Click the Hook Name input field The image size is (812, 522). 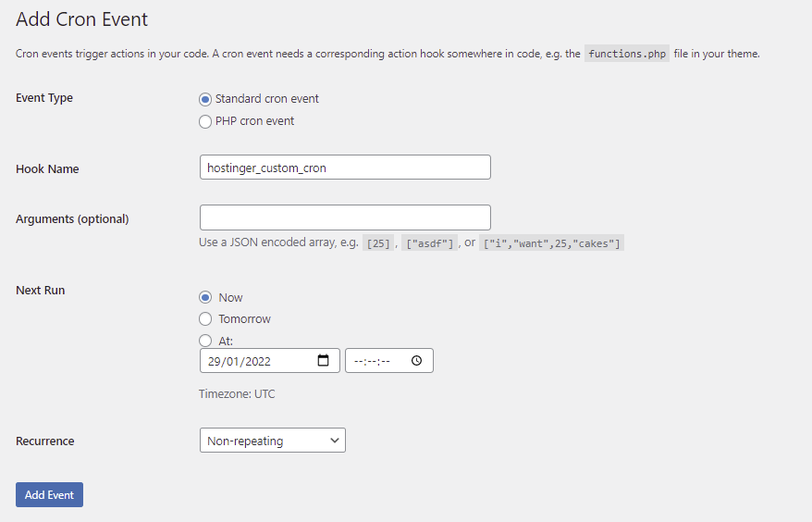click(x=345, y=168)
